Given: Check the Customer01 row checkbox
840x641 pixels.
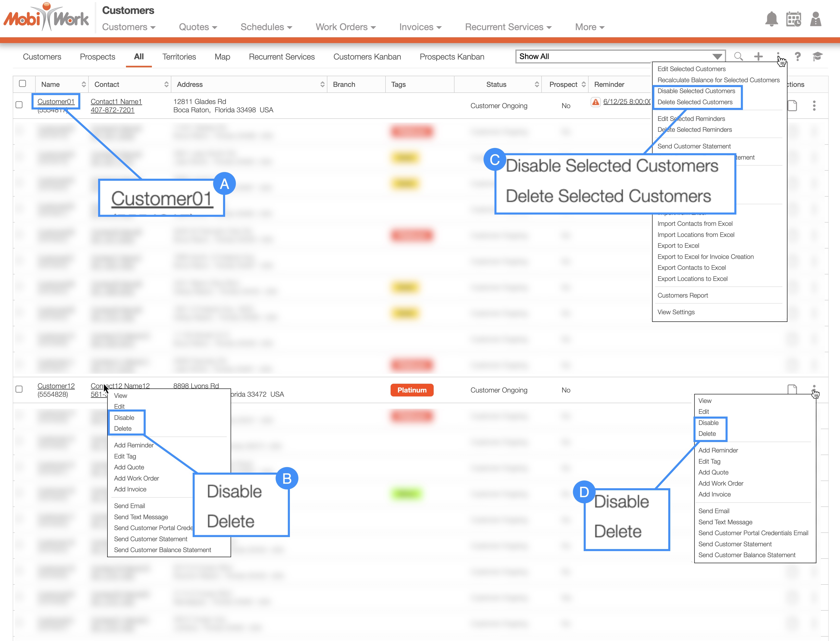Looking at the screenshot, I should (19, 105).
